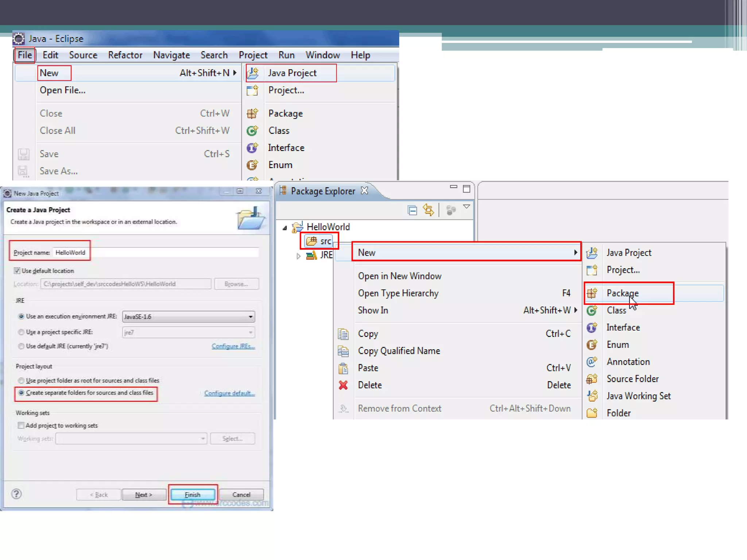This screenshot has height=560, width=747.
Task: Click the Class icon in File New submenu
Action: 252,131
